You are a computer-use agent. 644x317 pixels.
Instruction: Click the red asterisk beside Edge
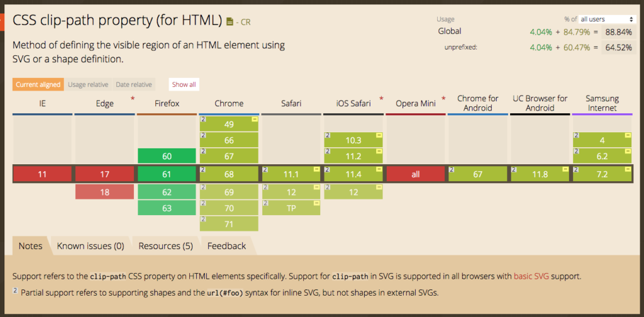point(132,99)
